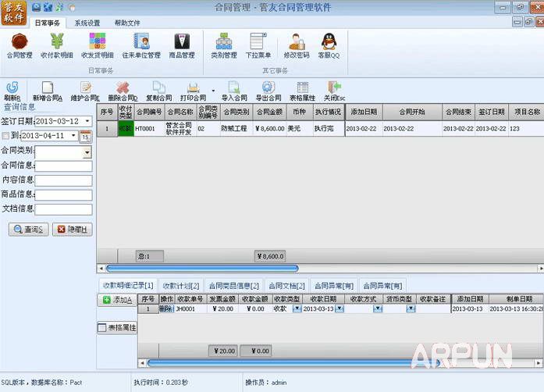Click the 合同信息 input field
Viewport: 544px width, 392px height.
pyautogui.click(x=63, y=166)
